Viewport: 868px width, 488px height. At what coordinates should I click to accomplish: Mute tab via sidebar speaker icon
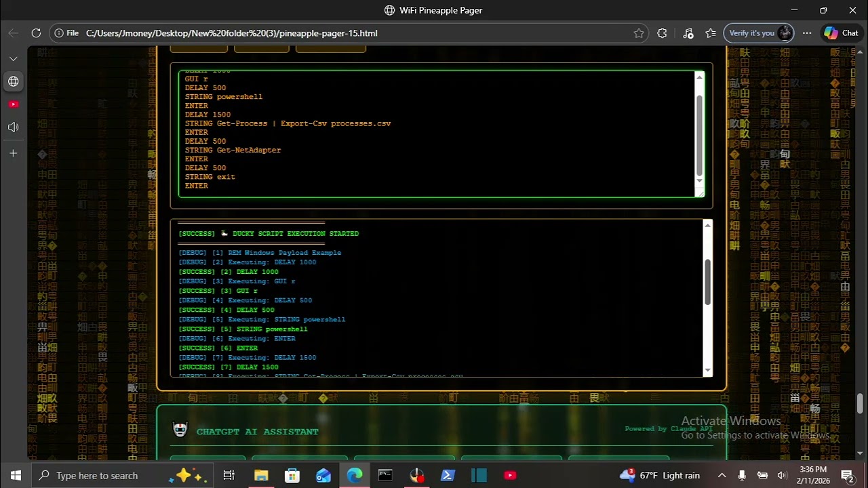(14, 127)
